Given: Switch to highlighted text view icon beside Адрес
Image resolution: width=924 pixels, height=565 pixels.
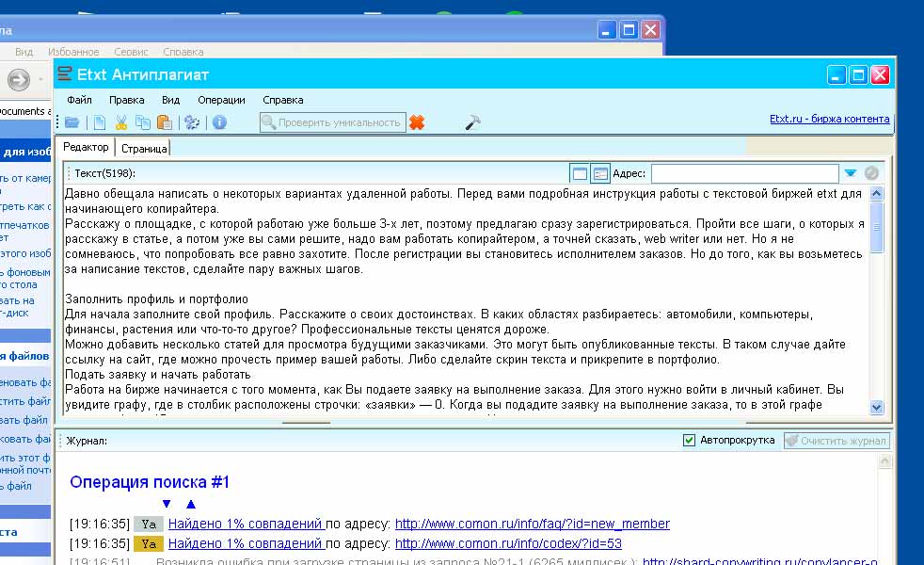Looking at the screenshot, I should tap(600, 173).
